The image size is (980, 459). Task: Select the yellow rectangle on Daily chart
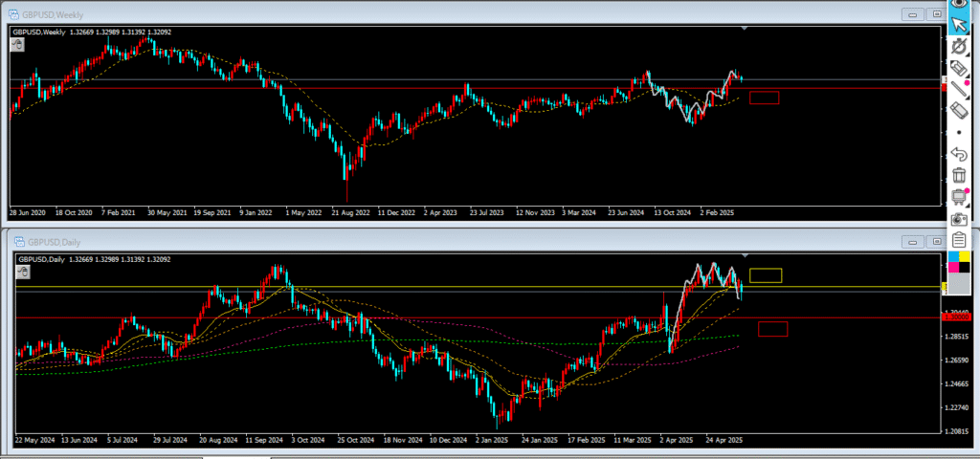tap(766, 275)
